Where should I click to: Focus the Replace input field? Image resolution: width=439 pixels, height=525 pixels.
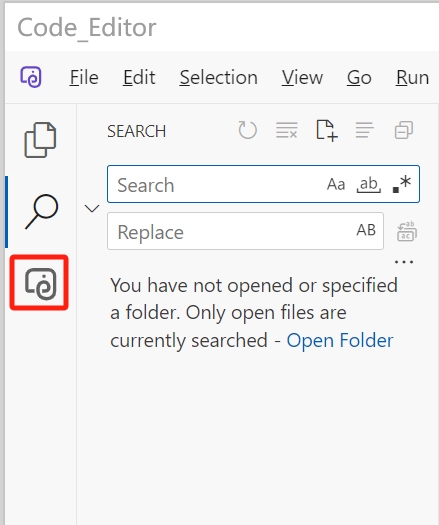click(245, 231)
